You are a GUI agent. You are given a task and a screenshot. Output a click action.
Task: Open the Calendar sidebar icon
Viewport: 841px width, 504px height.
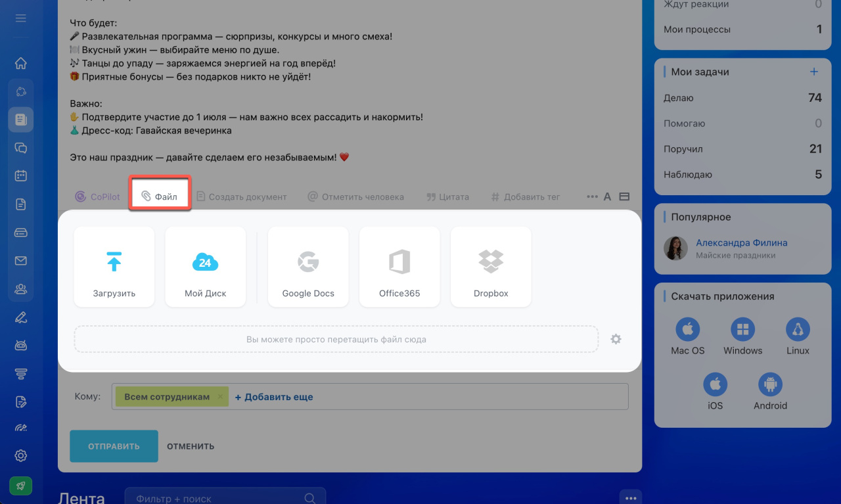(x=20, y=176)
